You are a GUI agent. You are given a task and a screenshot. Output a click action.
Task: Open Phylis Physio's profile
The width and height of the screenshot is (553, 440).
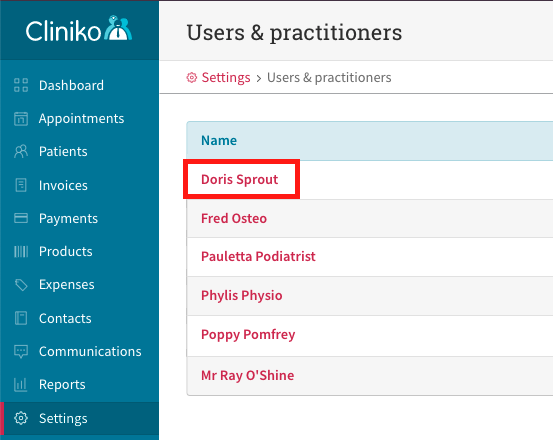(x=242, y=295)
